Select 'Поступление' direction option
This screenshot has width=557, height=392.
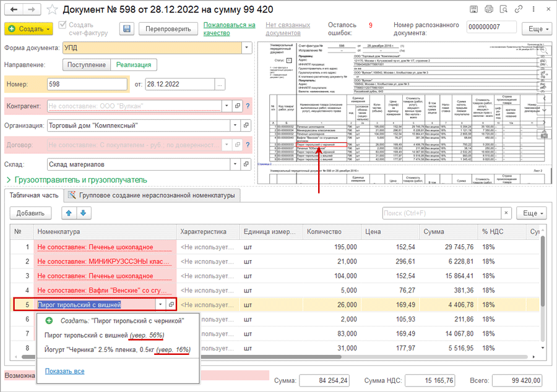86,65
